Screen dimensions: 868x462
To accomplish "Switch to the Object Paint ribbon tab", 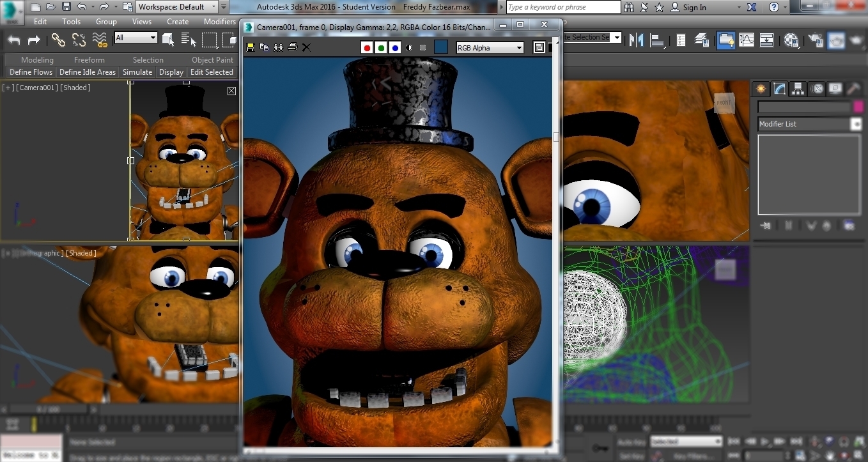I will click(212, 60).
